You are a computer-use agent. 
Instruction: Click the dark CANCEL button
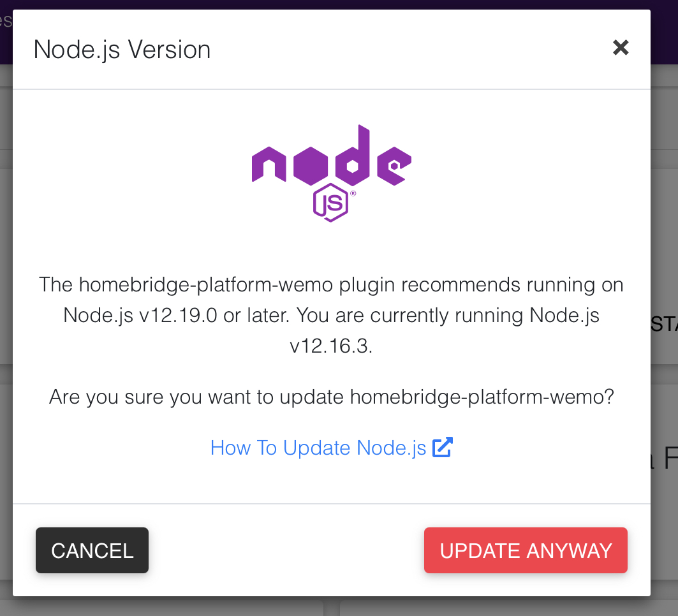(92, 550)
